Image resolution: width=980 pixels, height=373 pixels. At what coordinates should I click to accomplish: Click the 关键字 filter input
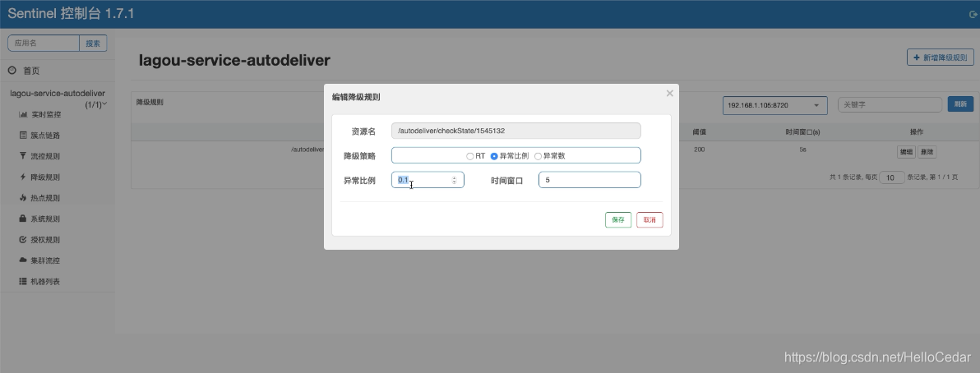coord(890,105)
